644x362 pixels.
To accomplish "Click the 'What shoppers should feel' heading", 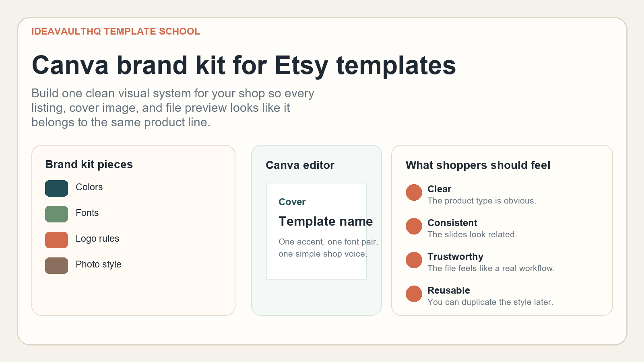I will point(478,165).
